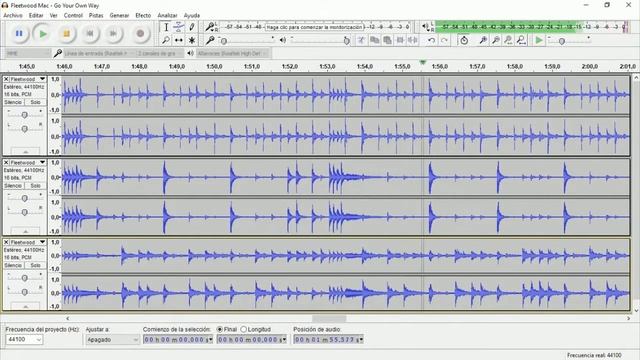Select the Final radio button

[x=220, y=329]
